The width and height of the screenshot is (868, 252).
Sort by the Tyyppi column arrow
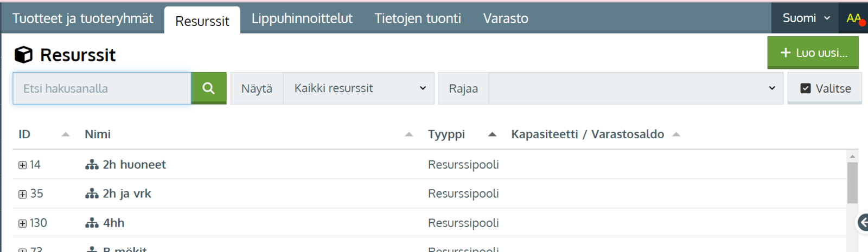(492, 134)
